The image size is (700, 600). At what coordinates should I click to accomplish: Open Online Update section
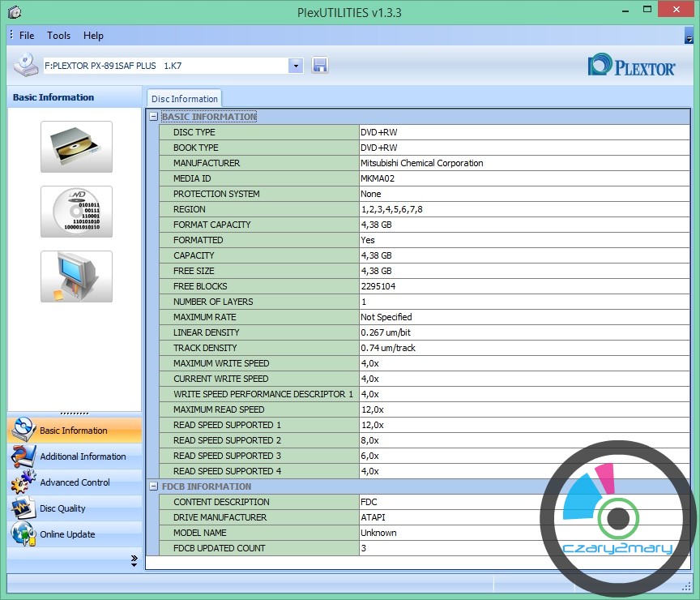67,534
